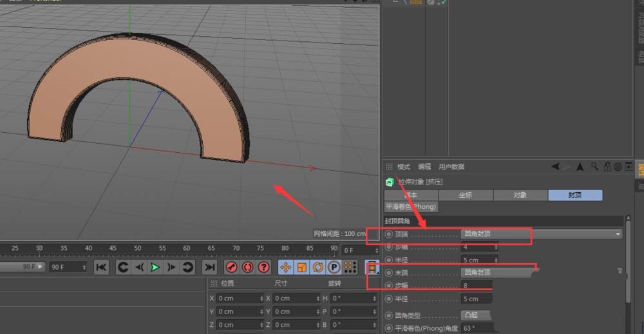Open the 用户数据 menu
The width and height of the screenshot is (644, 334).
451,166
